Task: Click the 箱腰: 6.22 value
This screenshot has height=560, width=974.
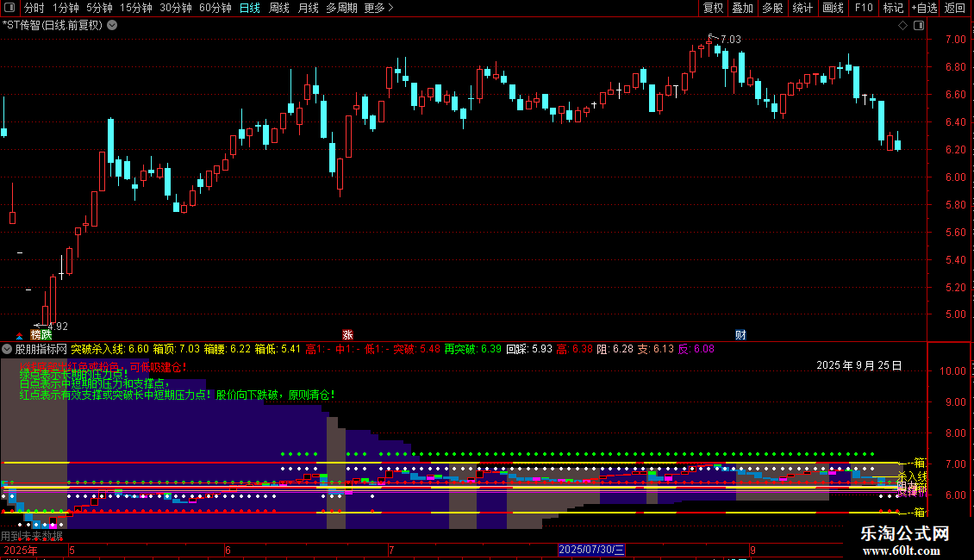Action: (228, 349)
